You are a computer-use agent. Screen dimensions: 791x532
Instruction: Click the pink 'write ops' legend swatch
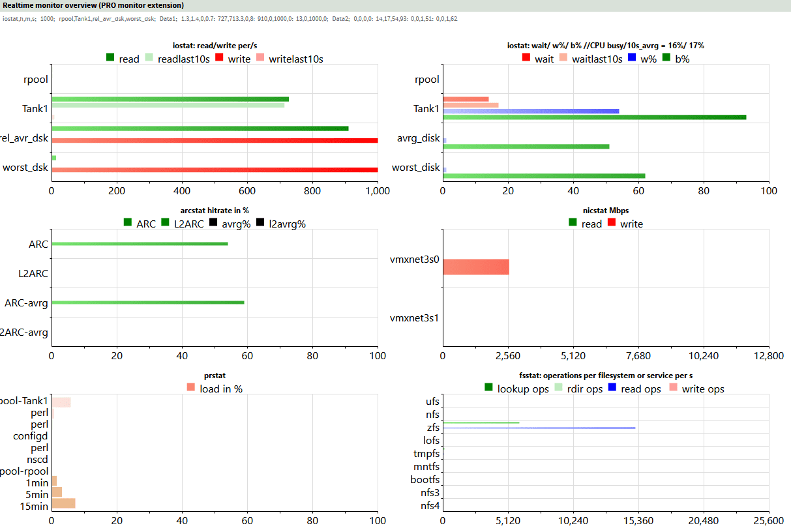[x=672, y=388]
